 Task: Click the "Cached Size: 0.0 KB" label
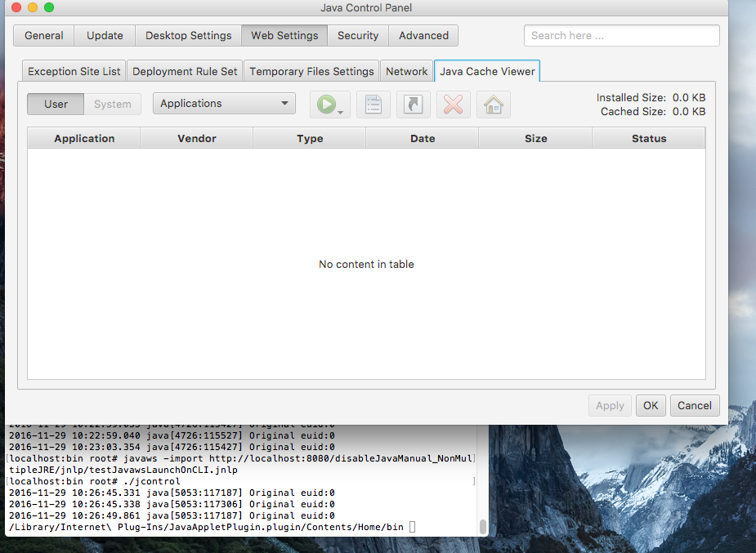pyautogui.click(x=653, y=111)
